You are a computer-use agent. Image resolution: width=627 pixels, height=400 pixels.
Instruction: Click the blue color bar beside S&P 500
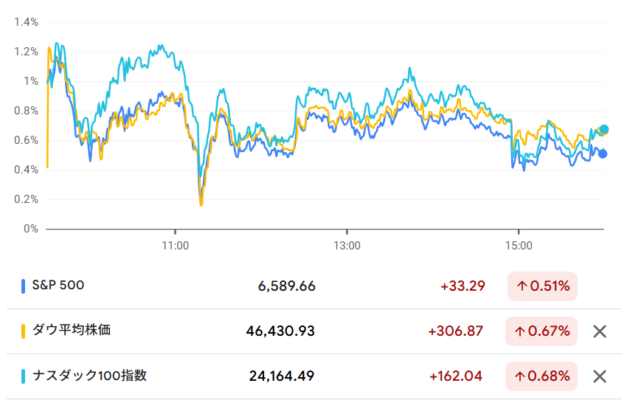[23, 286]
